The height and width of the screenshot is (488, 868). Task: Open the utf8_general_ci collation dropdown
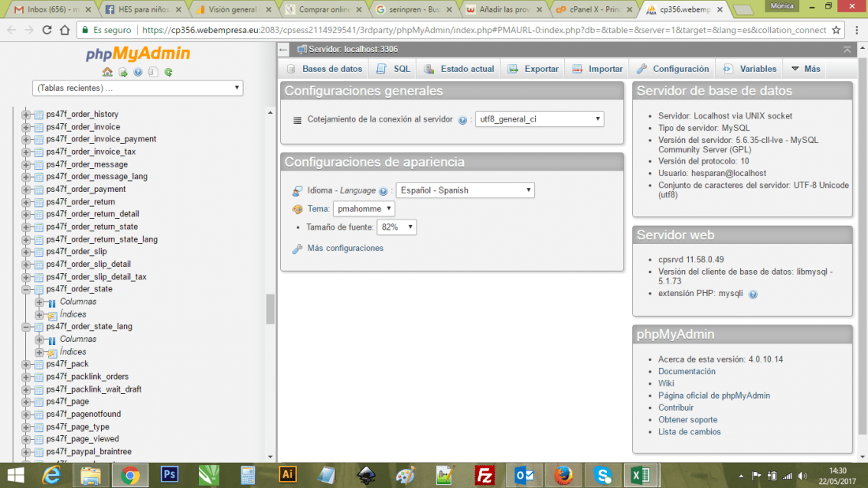[539, 119]
